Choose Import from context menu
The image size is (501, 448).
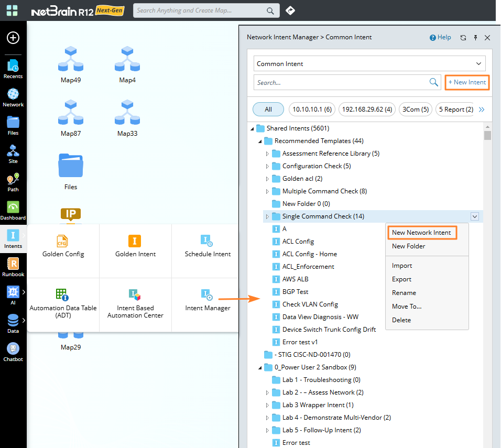coord(402,266)
